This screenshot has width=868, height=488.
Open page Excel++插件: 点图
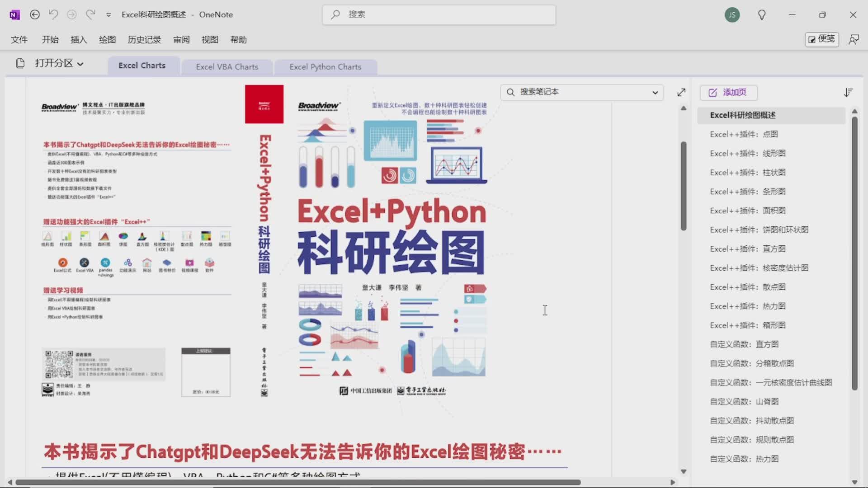coord(771,134)
